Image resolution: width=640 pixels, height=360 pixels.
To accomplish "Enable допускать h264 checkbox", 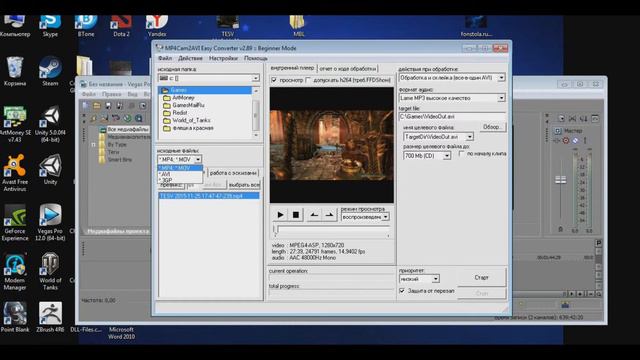I will (x=308, y=80).
